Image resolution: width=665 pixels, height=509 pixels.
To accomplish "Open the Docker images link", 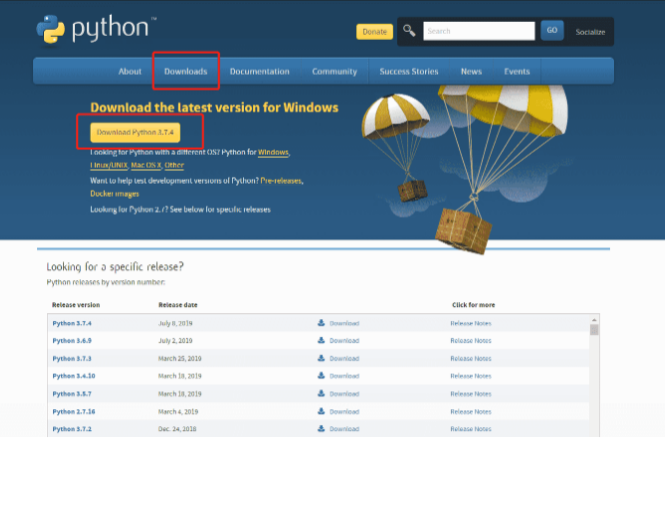I will pyautogui.click(x=115, y=194).
